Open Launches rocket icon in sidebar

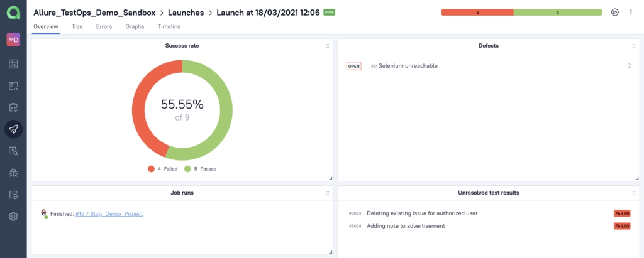click(x=13, y=129)
